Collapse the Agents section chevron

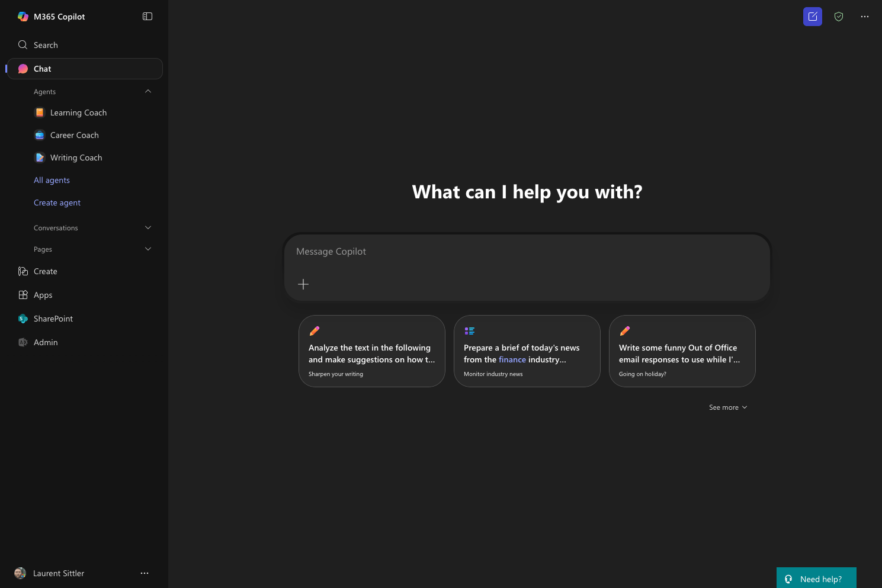click(x=148, y=91)
